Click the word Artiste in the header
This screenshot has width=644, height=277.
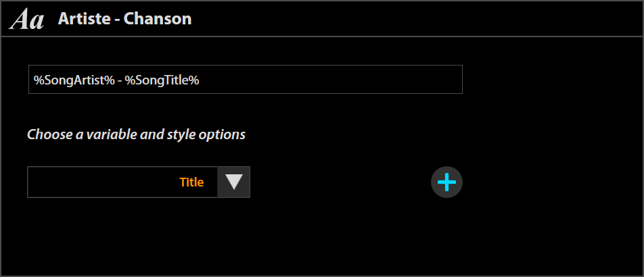pos(82,19)
